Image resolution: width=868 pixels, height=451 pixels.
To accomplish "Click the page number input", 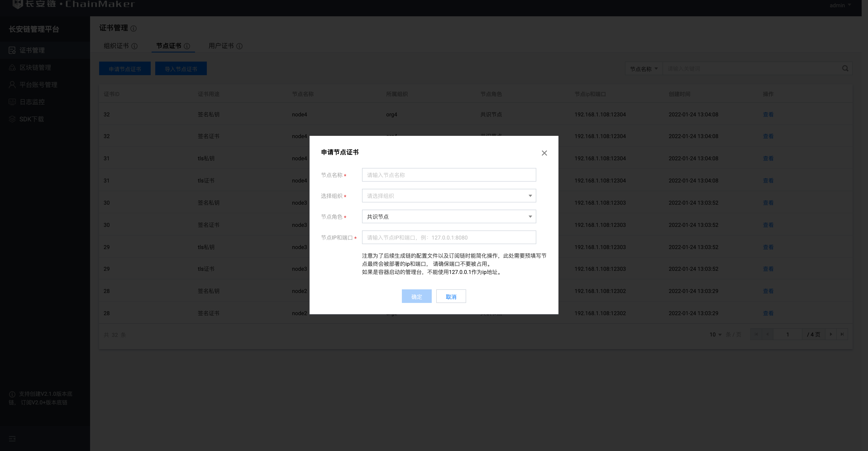I will click(787, 334).
